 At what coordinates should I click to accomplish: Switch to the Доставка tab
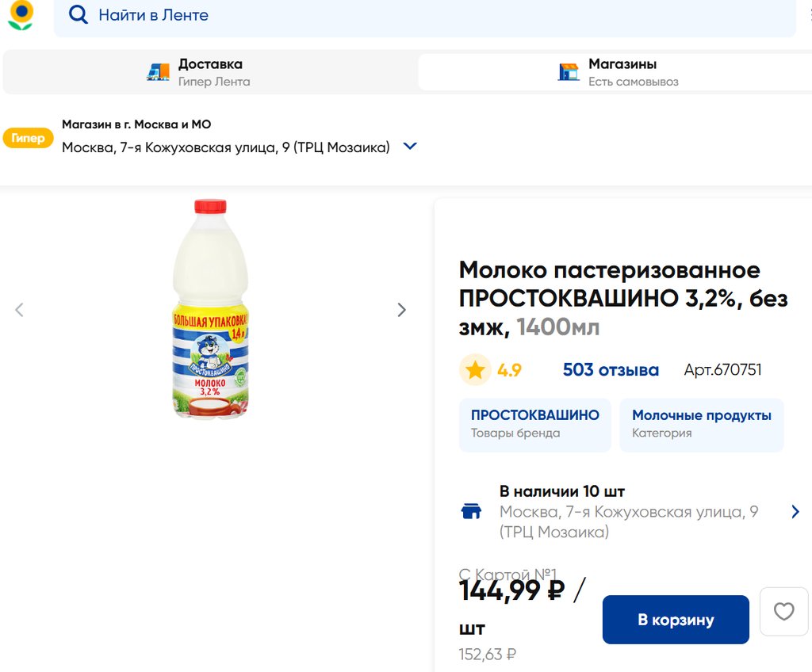point(209,72)
